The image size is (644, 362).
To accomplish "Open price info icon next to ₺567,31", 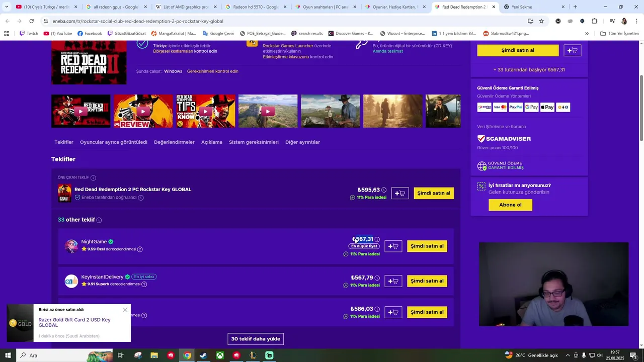I will pos(377,239).
